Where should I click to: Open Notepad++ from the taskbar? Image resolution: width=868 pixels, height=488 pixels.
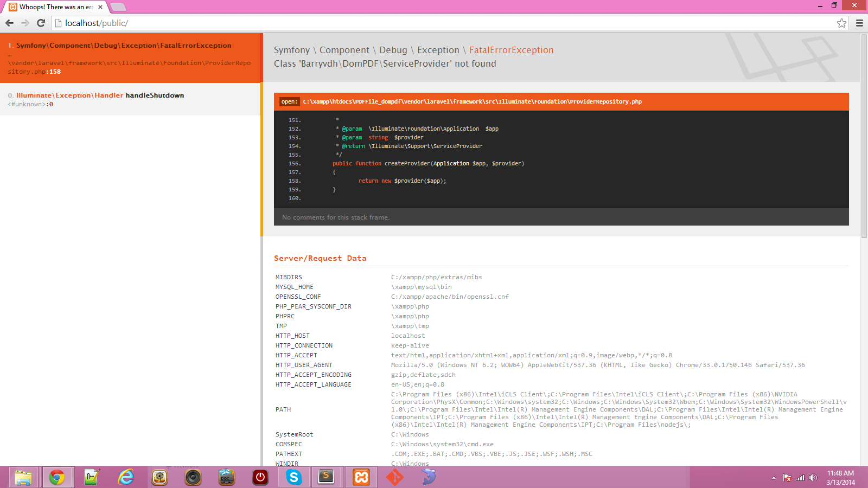(92, 477)
